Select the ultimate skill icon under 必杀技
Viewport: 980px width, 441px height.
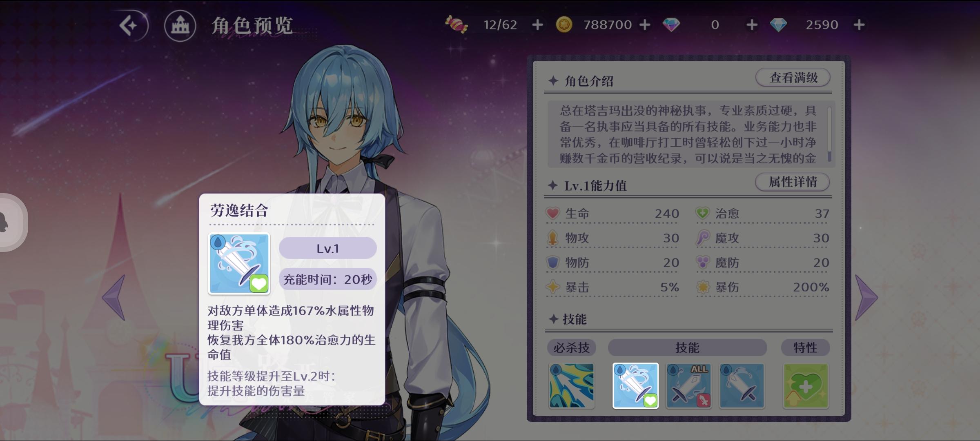572,386
